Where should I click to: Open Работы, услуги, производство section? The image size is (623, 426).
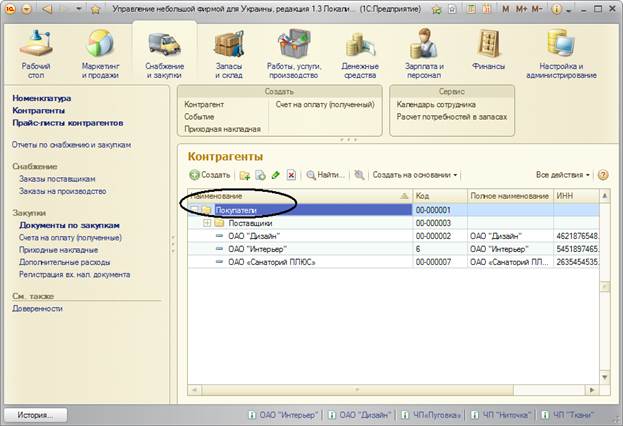coord(294,54)
